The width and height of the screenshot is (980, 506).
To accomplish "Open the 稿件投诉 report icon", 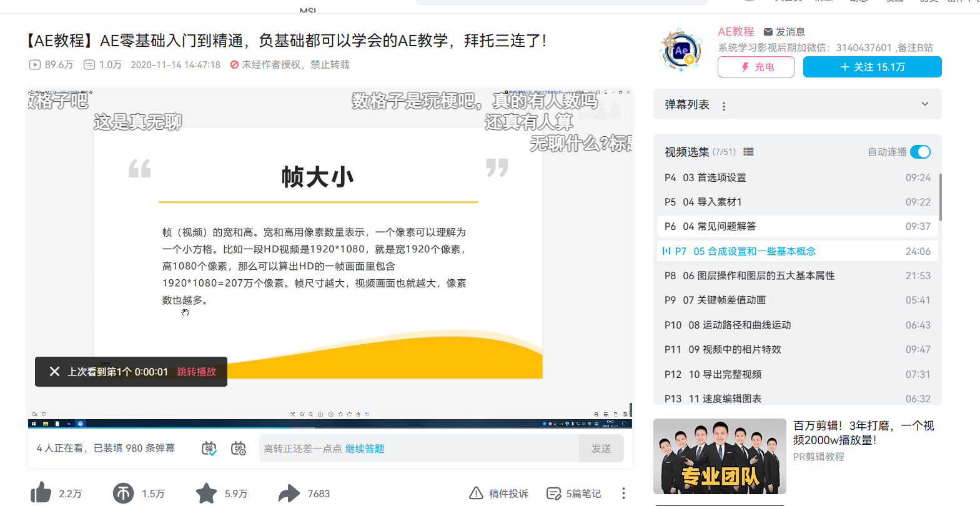I will 476,494.
